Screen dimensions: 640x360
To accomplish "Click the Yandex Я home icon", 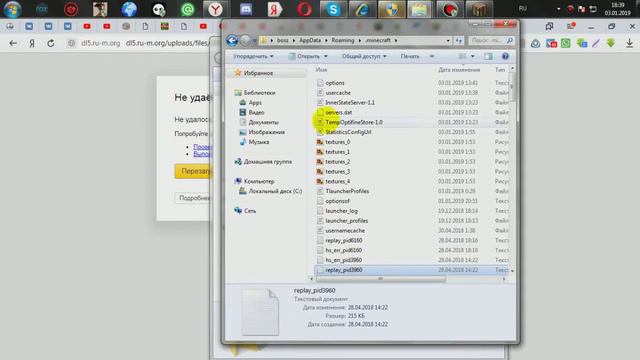I will (32, 43).
